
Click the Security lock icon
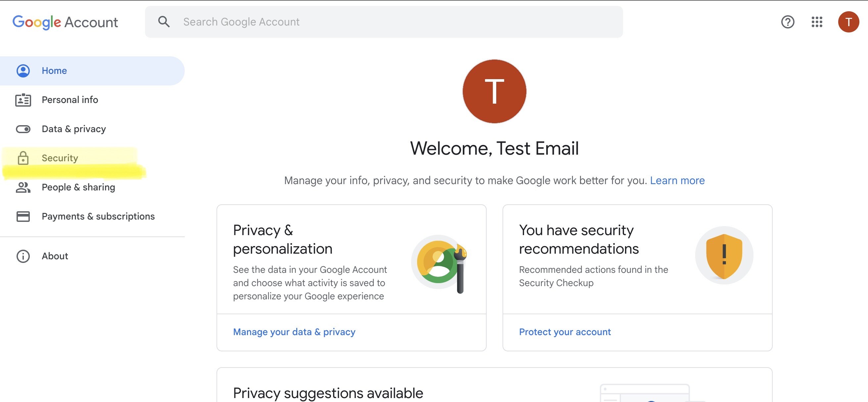click(x=23, y=158)
